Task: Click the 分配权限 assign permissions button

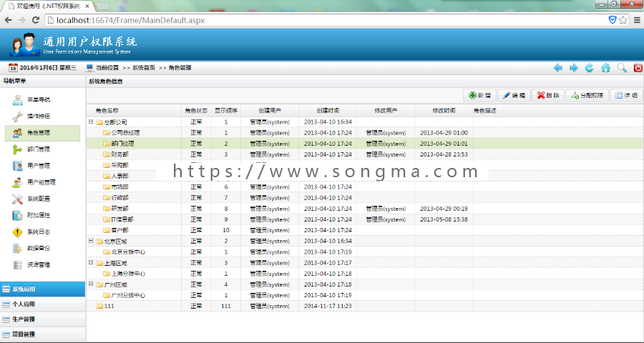Action: 587,95
